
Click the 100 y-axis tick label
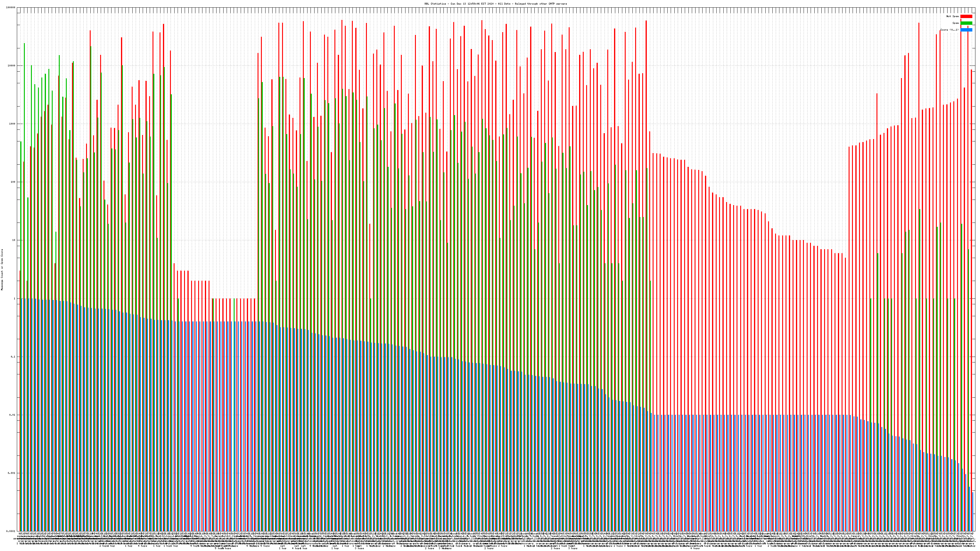click(13, 182)
